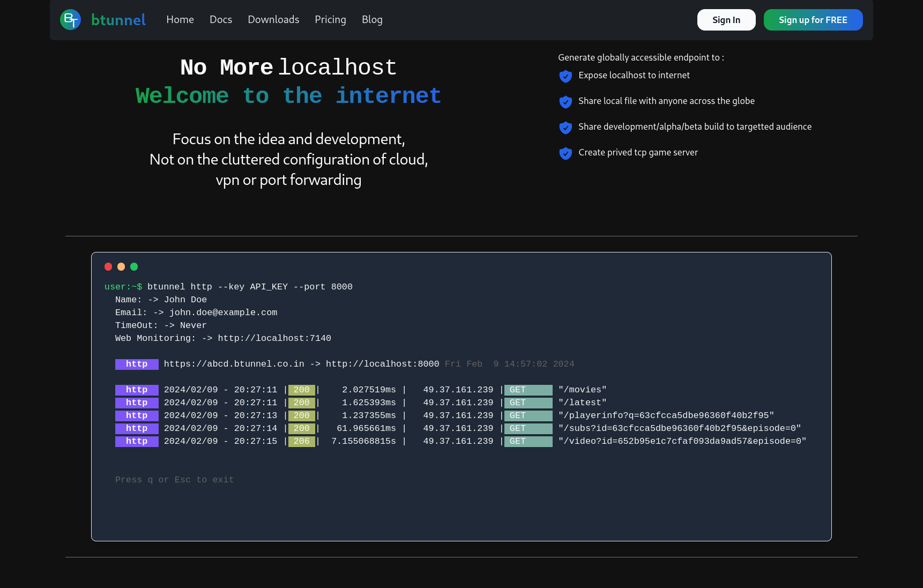Click the http badge on the tunnel URL line
Image resolution: width=923 pixels, height=588 pixels.
(137, 364)
